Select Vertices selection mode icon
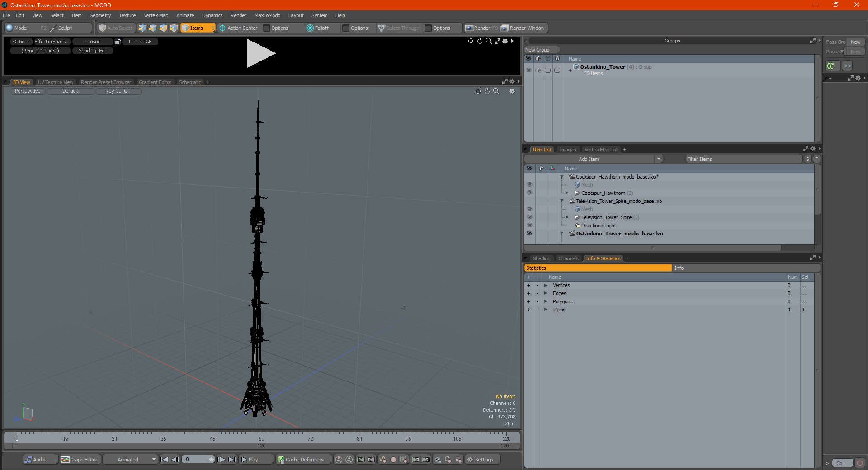 coord(142,28)
